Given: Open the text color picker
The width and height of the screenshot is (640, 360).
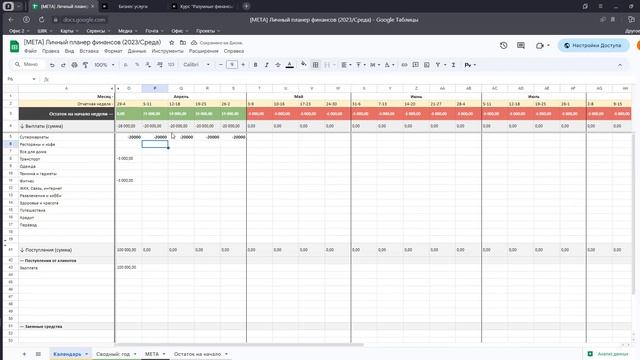Looking at the screenshot, I should [x=289, y=65].
